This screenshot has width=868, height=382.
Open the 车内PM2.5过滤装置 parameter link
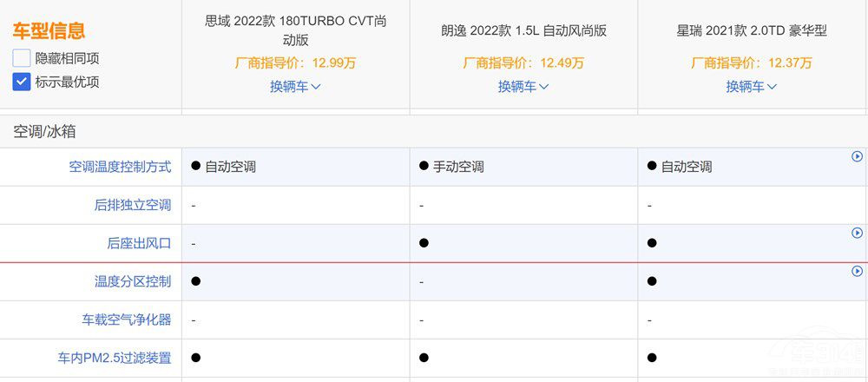[115, 358]
